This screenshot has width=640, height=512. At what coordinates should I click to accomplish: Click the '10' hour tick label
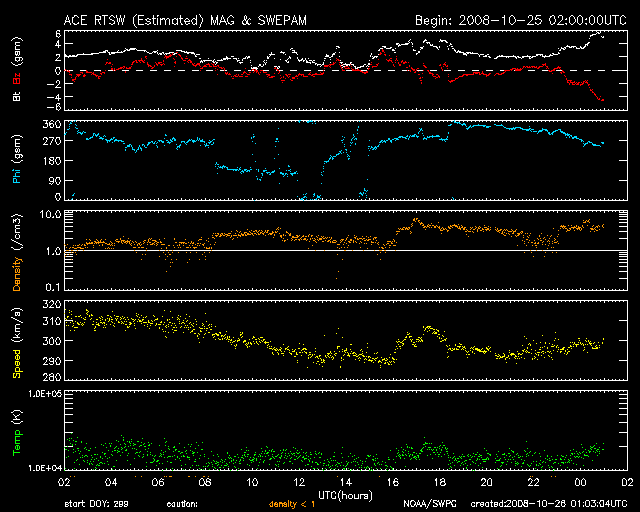tap(252, 482)
